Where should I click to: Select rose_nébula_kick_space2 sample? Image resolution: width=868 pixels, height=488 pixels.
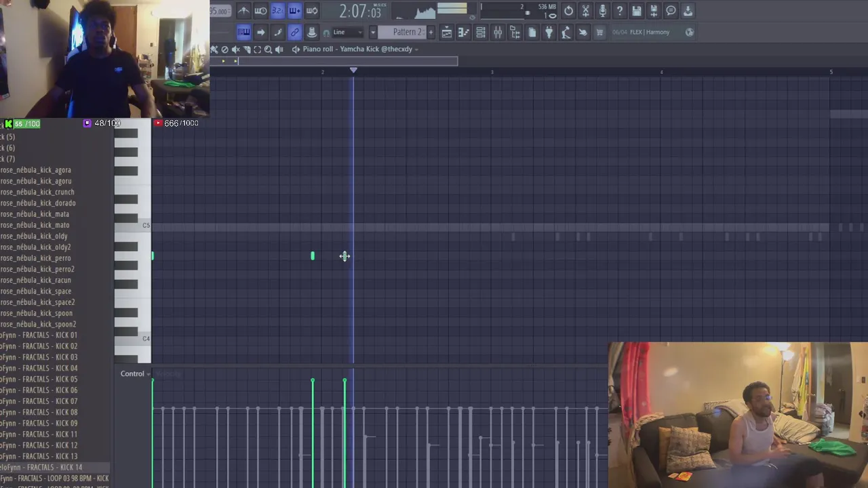[x=37, y=302]
